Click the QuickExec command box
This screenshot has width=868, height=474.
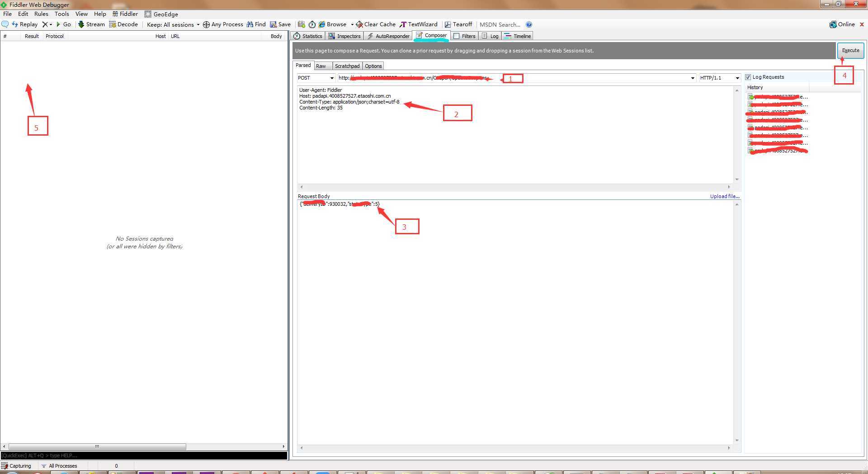[x=144, y=455]
